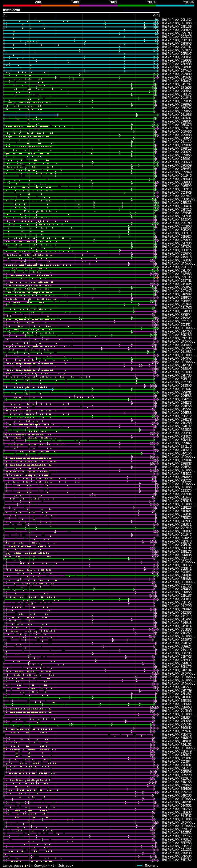Screen dimensions: 197x868
Task: Select the UniRef100_Q9LHS1 label
Action: (177, 57)
